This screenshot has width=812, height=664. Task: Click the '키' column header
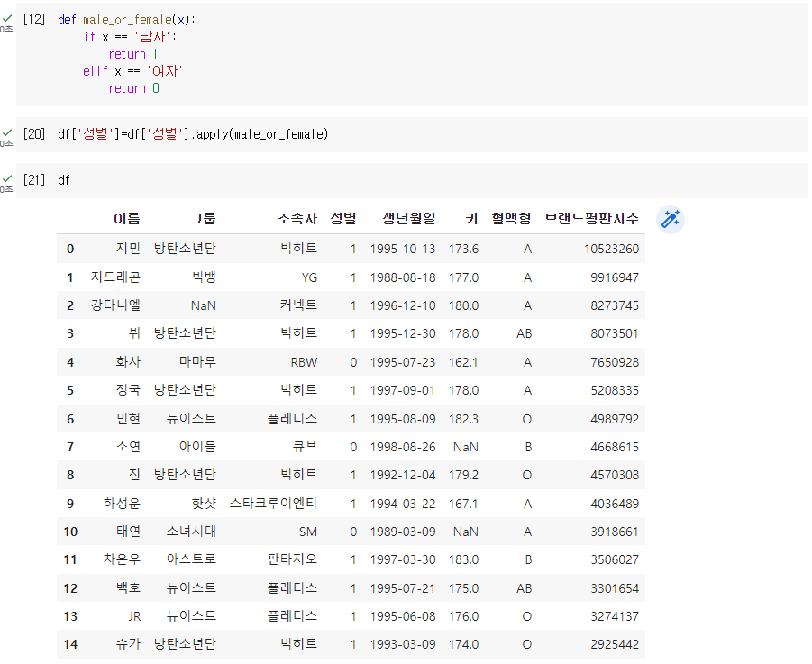tap(471, 218)
